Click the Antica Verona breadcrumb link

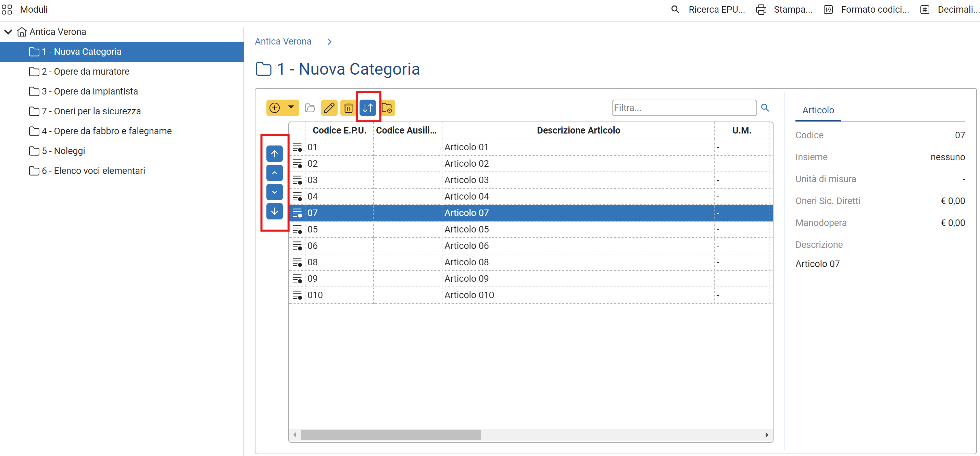tap(282, 41)
